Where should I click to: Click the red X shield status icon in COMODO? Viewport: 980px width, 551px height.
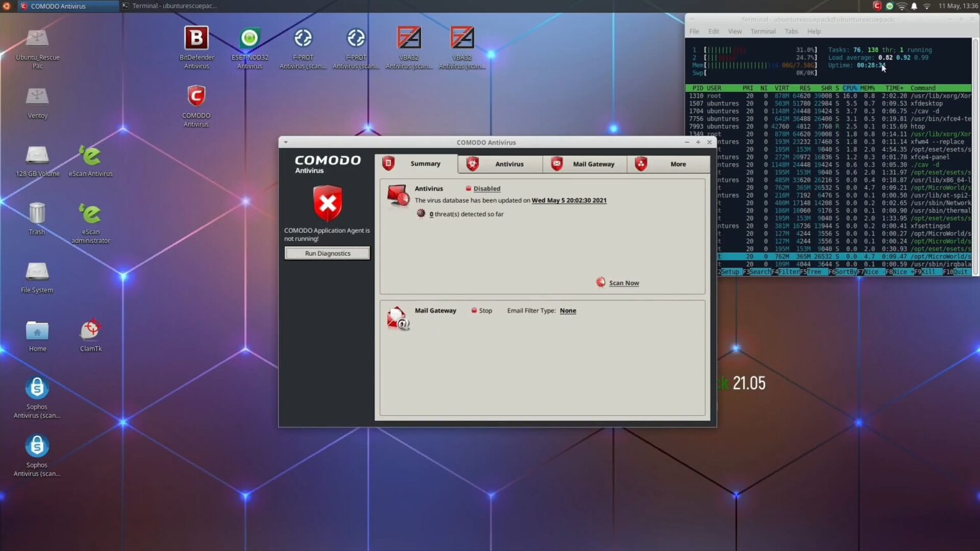coord(327,203)
